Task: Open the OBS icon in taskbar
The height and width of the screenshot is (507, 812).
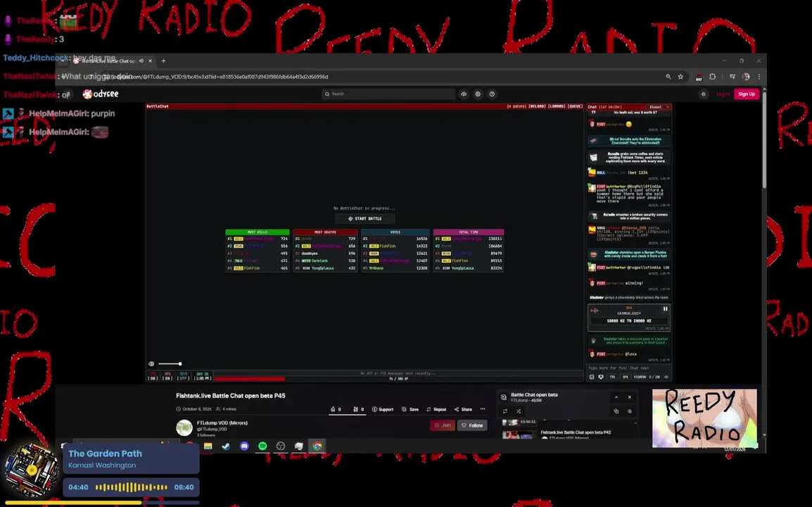Action: (x=281, y=446)
